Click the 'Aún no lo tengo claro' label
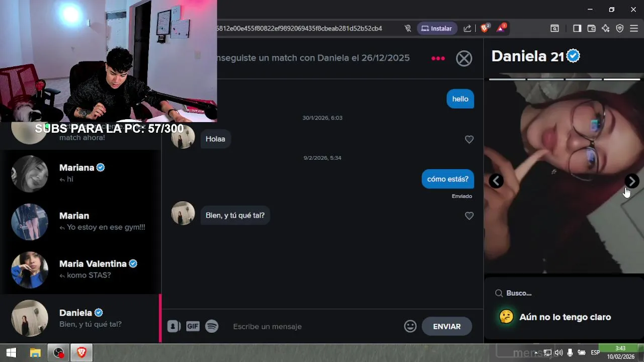This screenshot has width=644, height=362. click(x=565, y=317)
